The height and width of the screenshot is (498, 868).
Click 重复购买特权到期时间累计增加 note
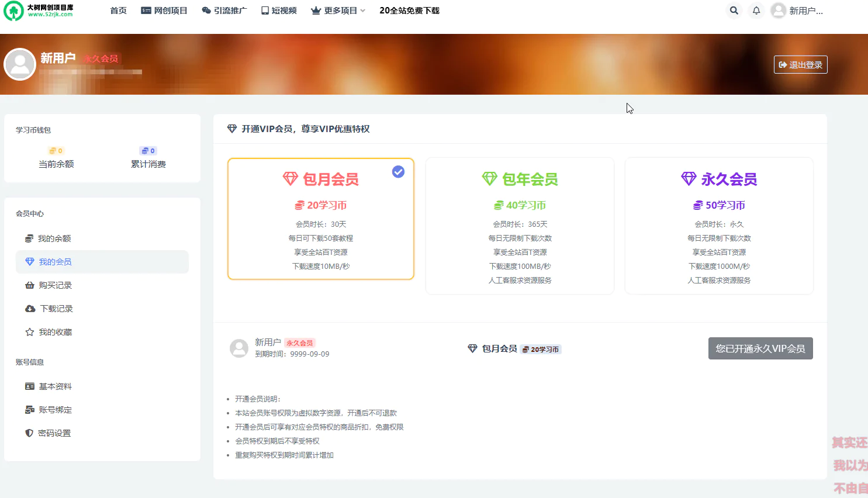point(284,455)
